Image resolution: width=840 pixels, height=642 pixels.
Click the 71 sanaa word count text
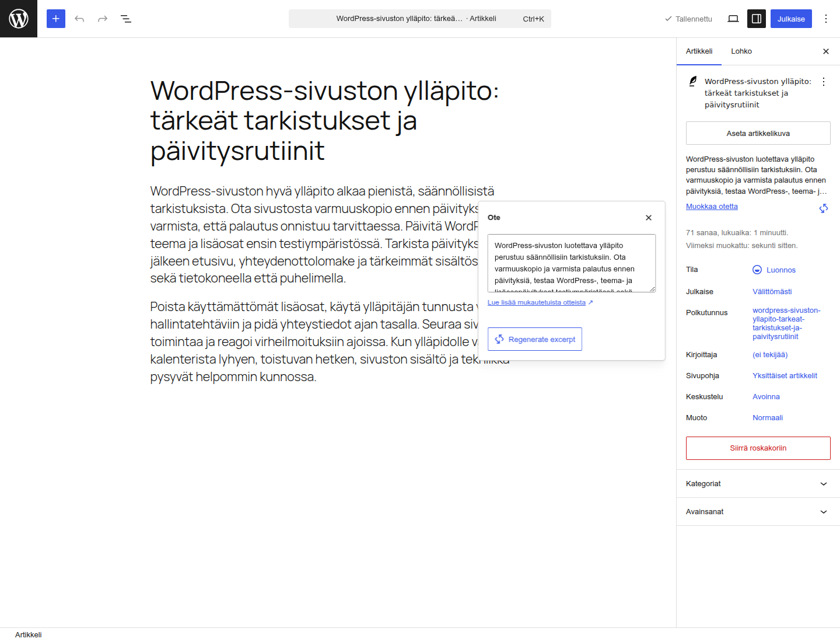click(737, 232)
